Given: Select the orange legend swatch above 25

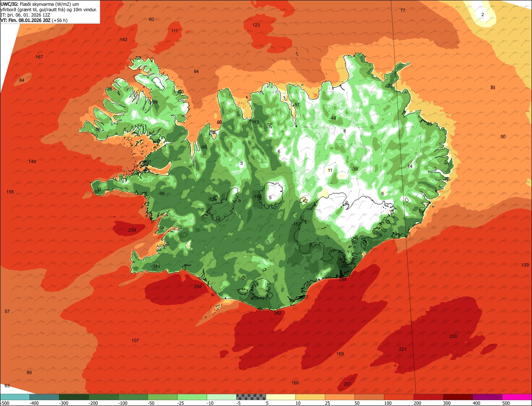Looking at the screenshot, I should (340, 397).
